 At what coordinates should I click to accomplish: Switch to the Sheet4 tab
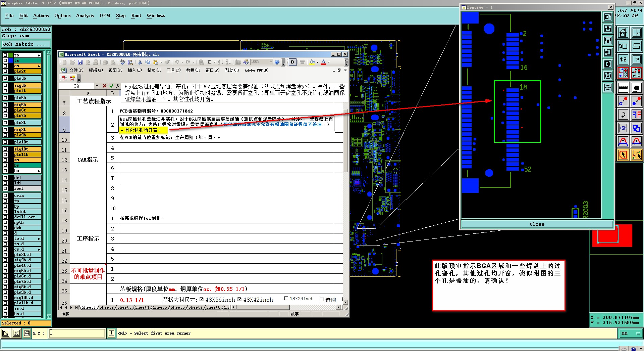click(x=142, y=307)
